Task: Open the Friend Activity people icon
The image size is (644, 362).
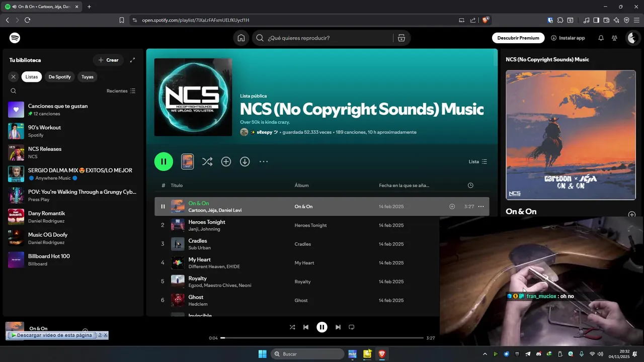Action: [x=614, y=38]
